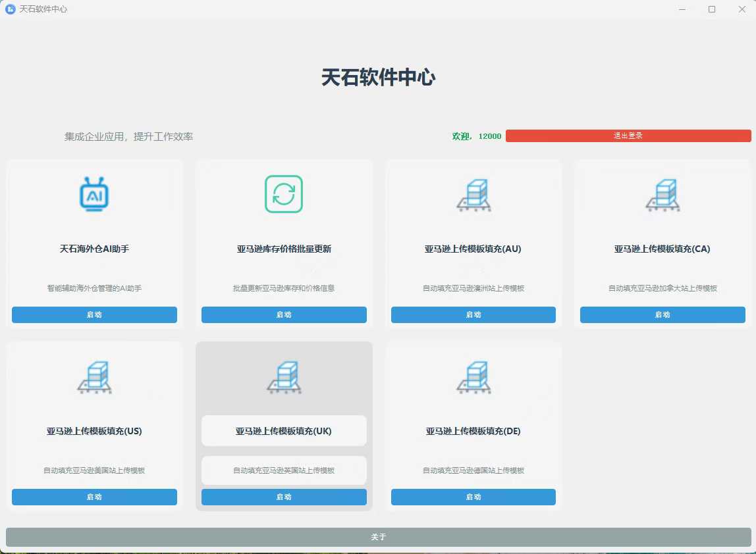756x554 pixels.
Task: Start 亚马逊库存价格批量更新 with 启动
Action: tap(283, 315)
